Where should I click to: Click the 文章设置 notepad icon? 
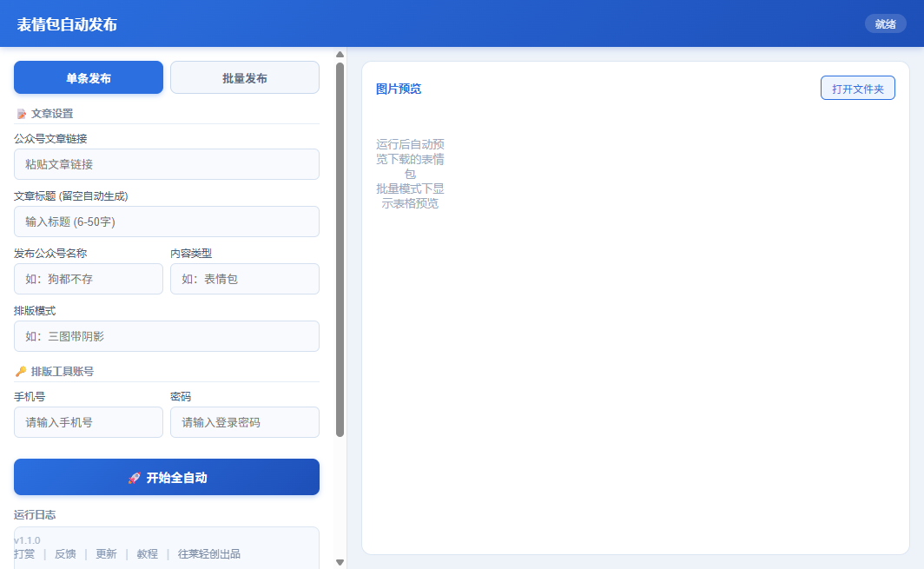point(21,114)
